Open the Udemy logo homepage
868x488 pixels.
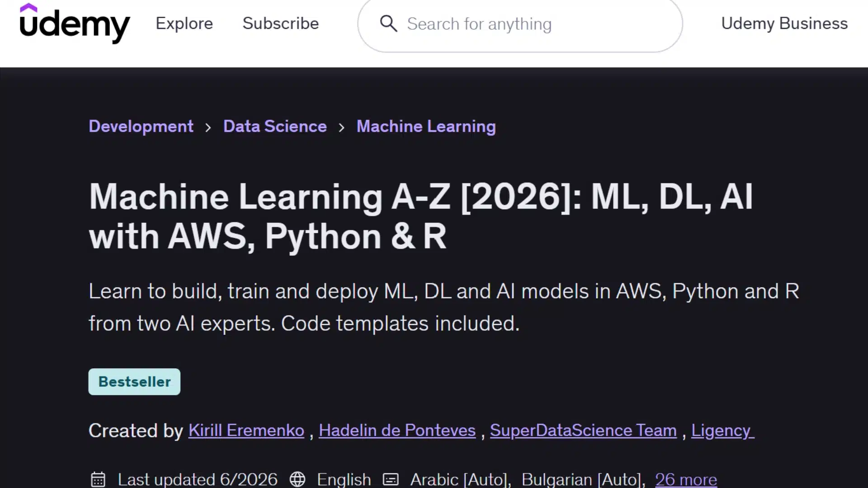pyautogui.click(x=75, y=23)
